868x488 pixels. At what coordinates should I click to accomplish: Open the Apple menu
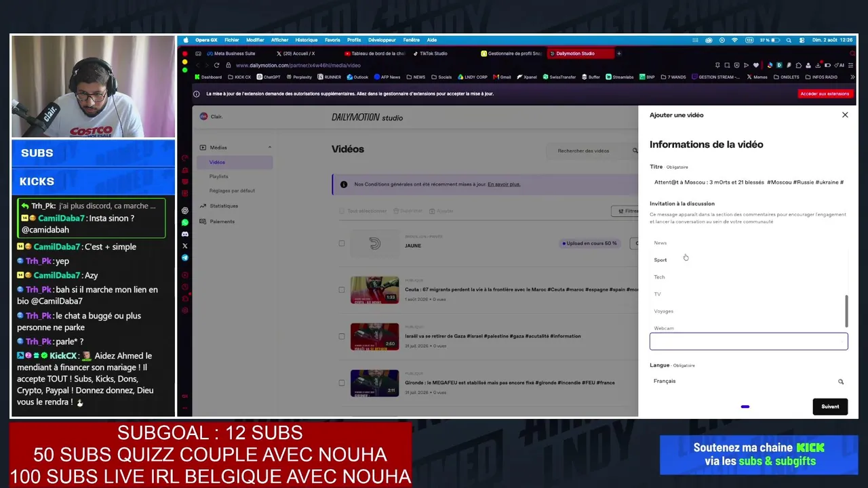186,40
